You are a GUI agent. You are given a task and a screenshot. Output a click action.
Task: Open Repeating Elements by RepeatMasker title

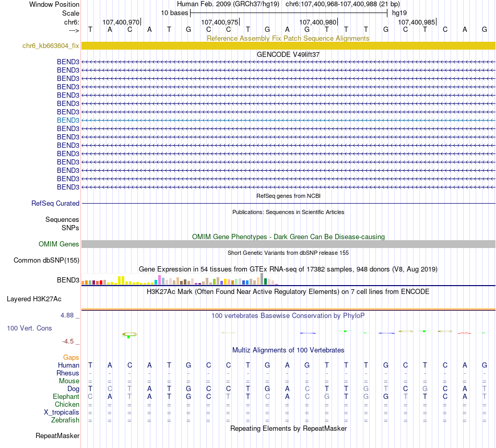pyautogui.click(x=289, y=428)
